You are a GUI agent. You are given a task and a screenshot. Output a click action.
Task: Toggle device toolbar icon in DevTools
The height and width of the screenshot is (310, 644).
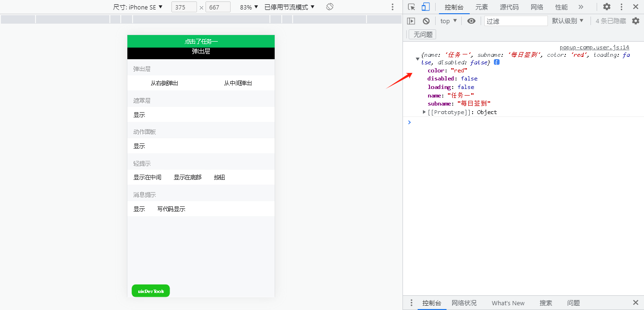tap(425, 7)
